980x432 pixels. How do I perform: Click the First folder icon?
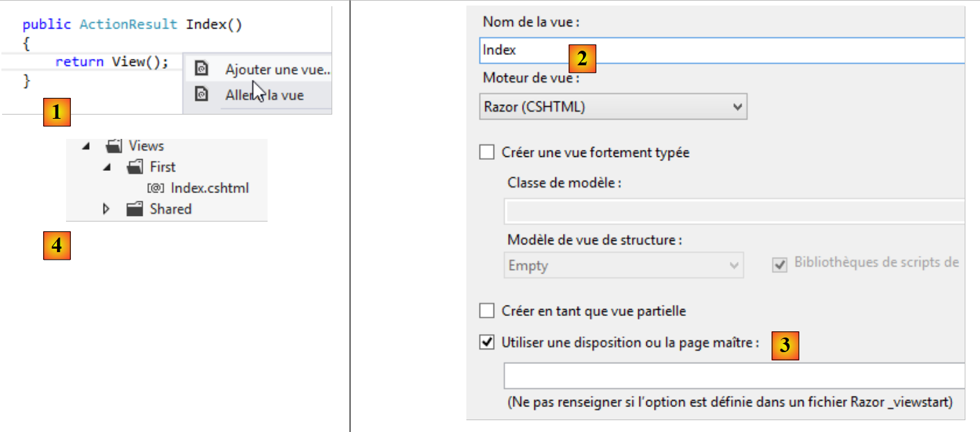[135, 167]
